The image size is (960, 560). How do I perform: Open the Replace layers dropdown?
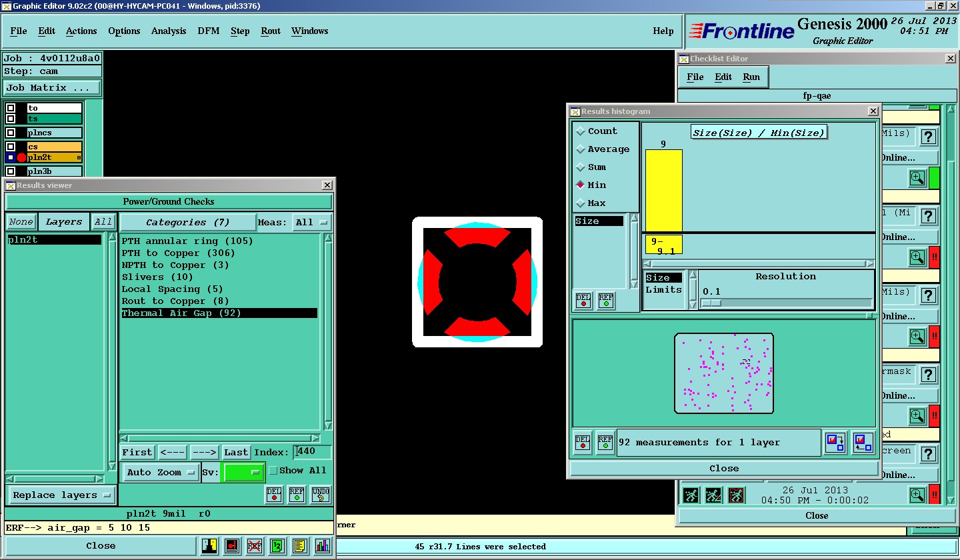(61, 495)
